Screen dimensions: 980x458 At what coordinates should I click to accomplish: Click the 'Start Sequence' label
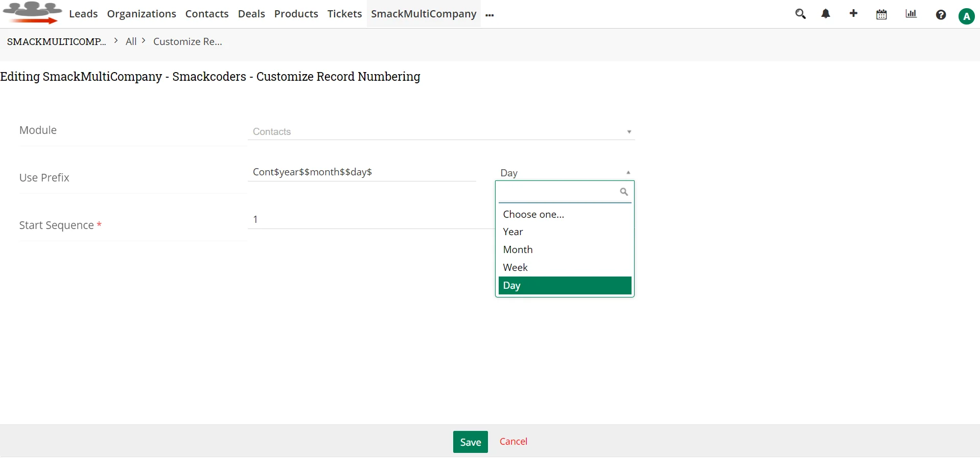[56, 225]
